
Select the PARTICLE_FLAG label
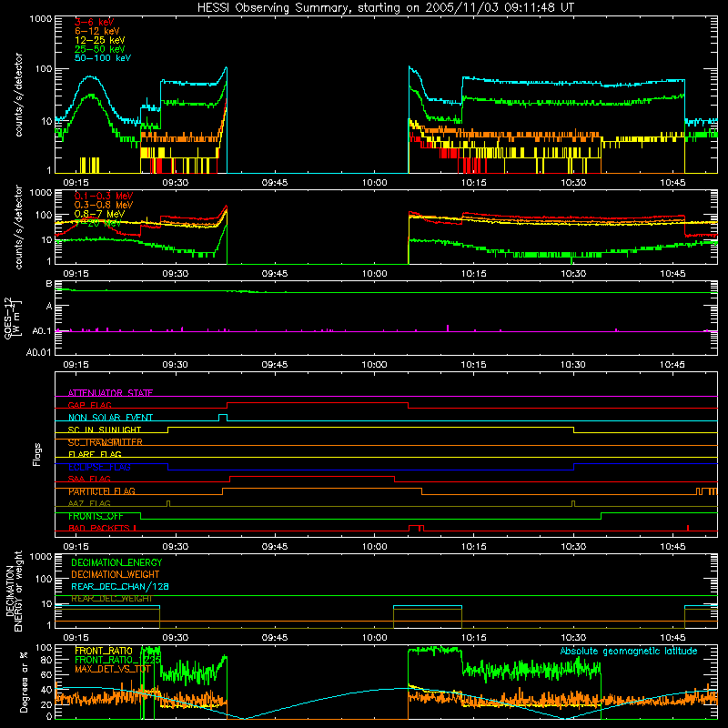pos(102,491)
